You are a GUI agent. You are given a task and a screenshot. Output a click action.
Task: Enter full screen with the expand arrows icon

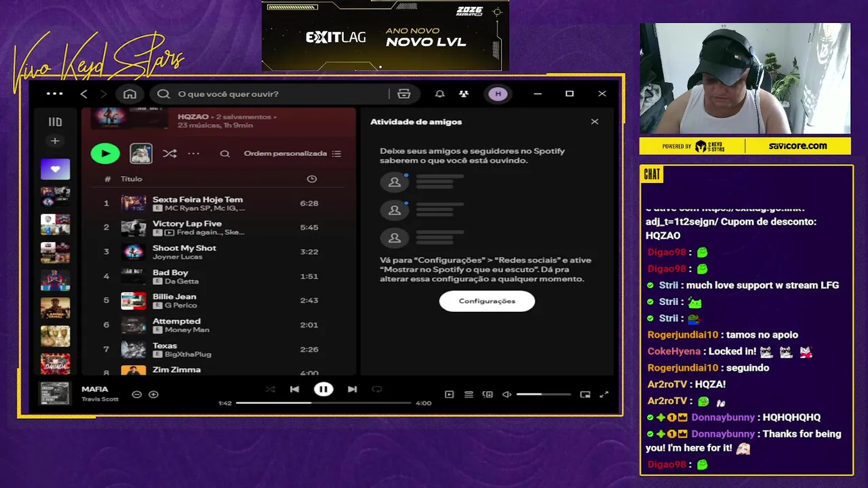(604, 394)
